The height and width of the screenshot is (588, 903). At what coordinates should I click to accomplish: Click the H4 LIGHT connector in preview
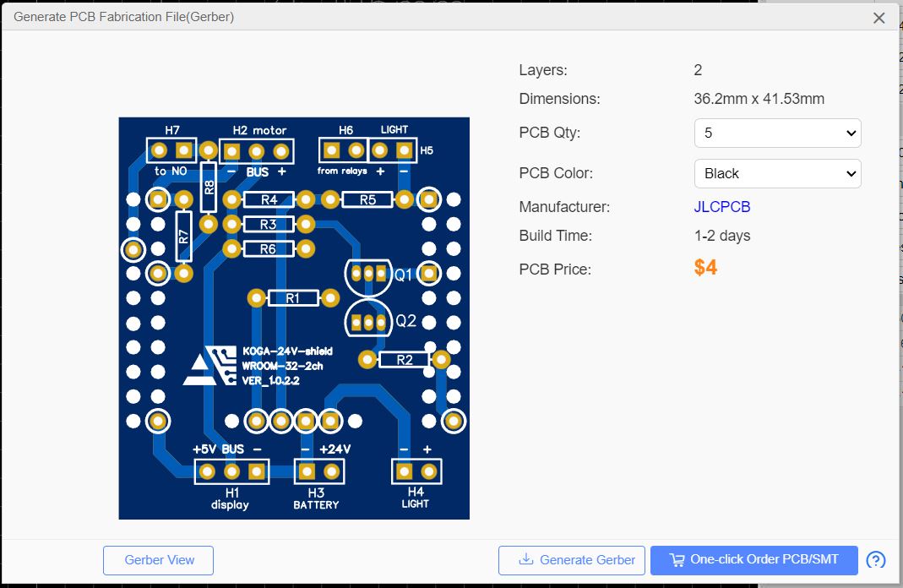point(419,471)
